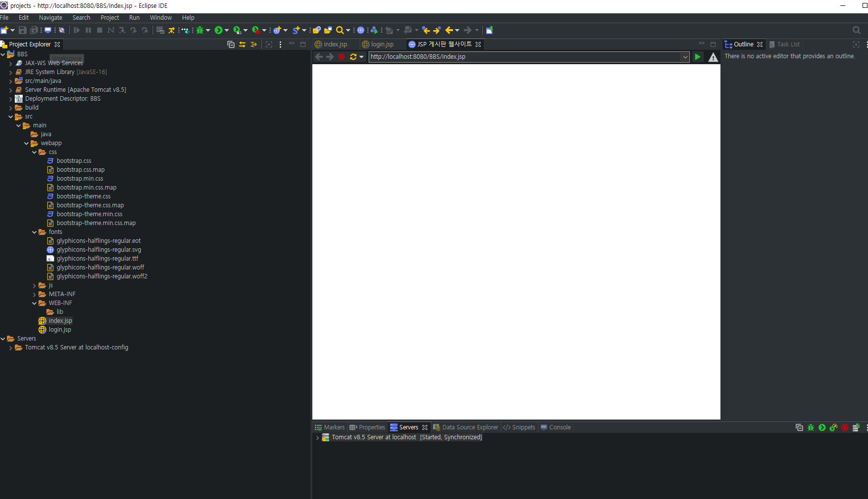Open the Snippets tab
868x499 pixels.
click(519, 427)
